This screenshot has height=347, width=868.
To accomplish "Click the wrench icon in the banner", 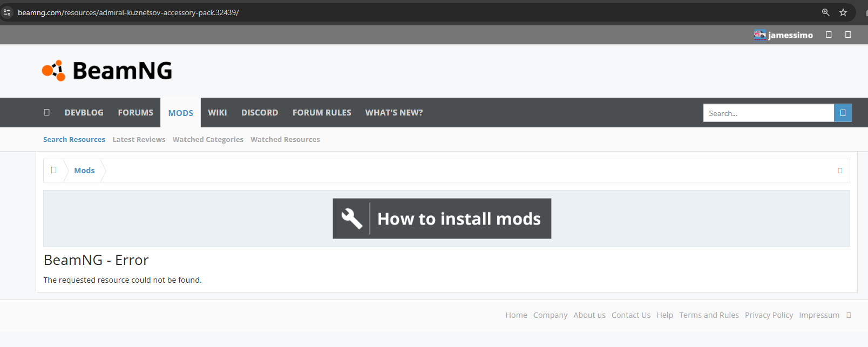I will pos(351,219).
